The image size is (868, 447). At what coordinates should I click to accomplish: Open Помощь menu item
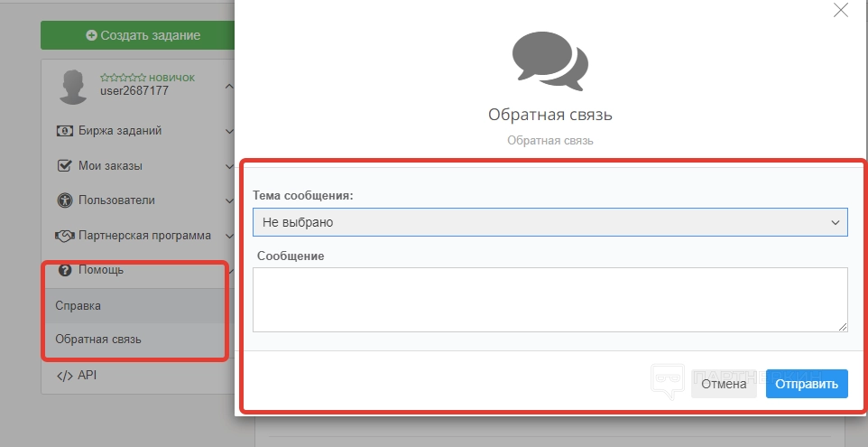(x=101, y=270)
